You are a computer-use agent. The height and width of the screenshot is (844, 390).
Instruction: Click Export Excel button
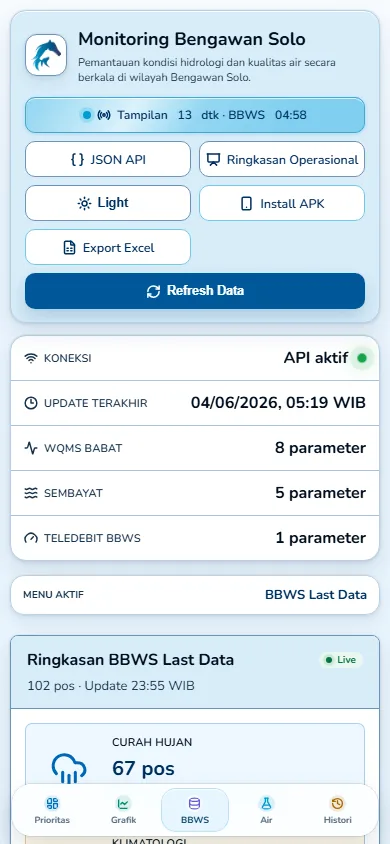pyautogui.click(x=108, y=248)
